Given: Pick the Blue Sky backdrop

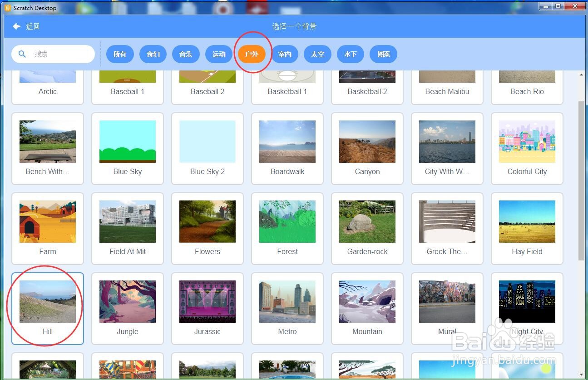Looking at the screenshot, I should point(128,149).
